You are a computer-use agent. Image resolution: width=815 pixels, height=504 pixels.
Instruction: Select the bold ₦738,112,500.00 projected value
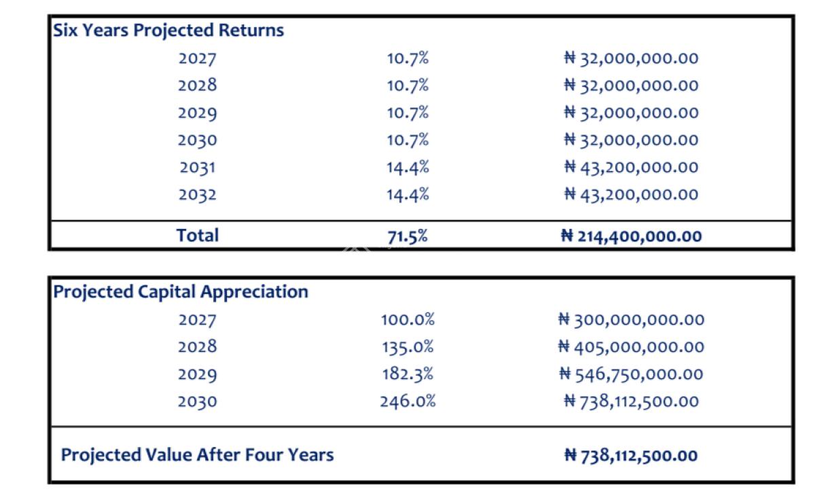click(632, 456)
